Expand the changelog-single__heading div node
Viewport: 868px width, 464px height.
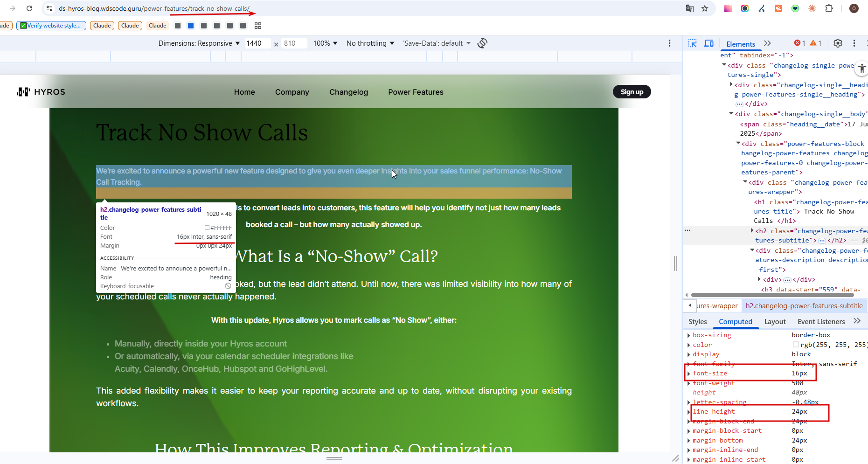pyautogui.click(x=731, y=85)
